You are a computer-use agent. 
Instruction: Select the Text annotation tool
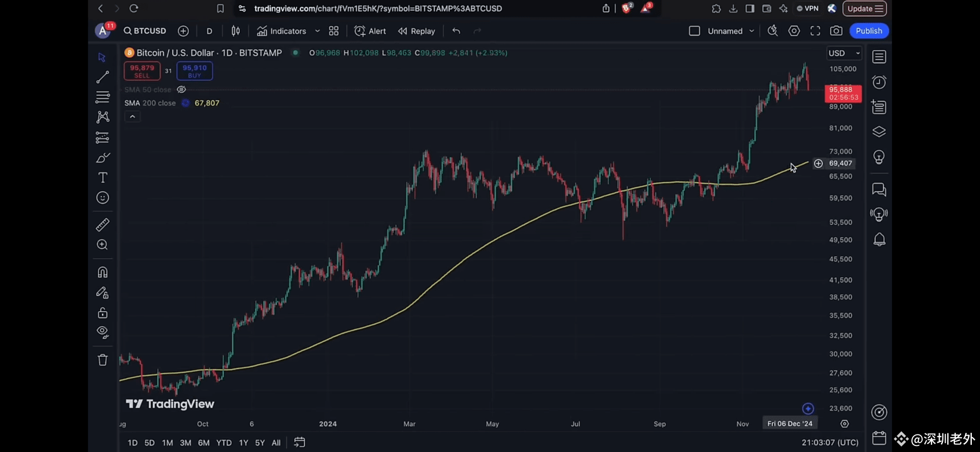coord(102,177)
